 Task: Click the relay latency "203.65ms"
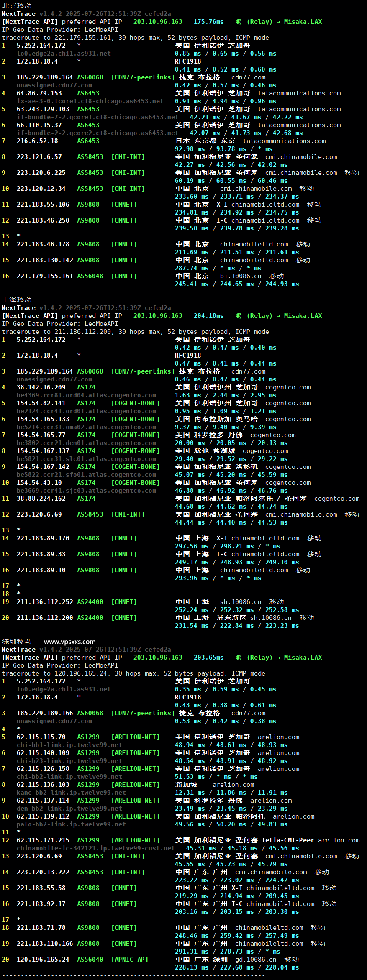pyautogui.click(x=208, y=658)
